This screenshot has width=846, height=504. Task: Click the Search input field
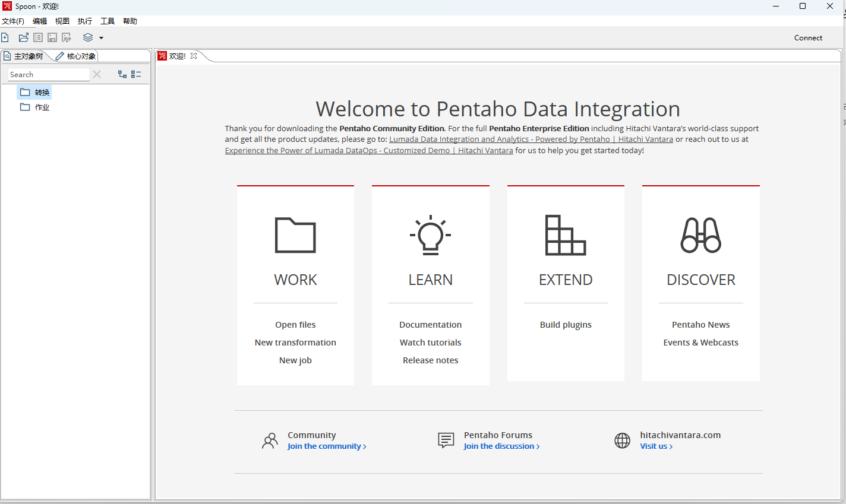[x=48, y=74]
